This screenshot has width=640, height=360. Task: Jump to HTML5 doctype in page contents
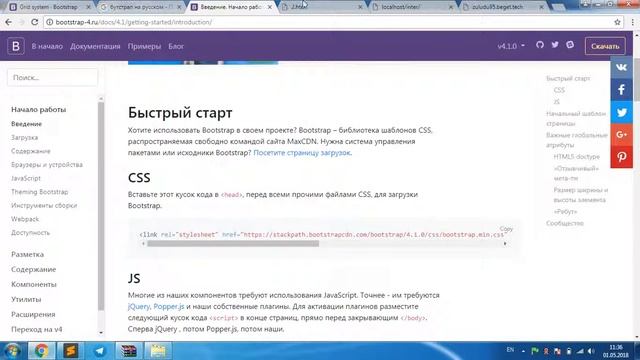[x=576, y=157]
